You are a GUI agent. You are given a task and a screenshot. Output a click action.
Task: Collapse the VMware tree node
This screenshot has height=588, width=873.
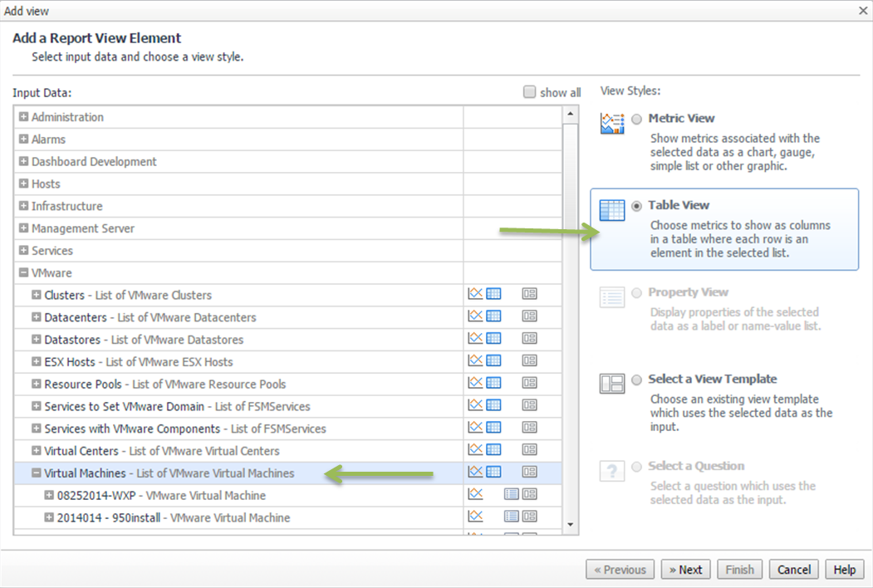(x=23, y=273)
